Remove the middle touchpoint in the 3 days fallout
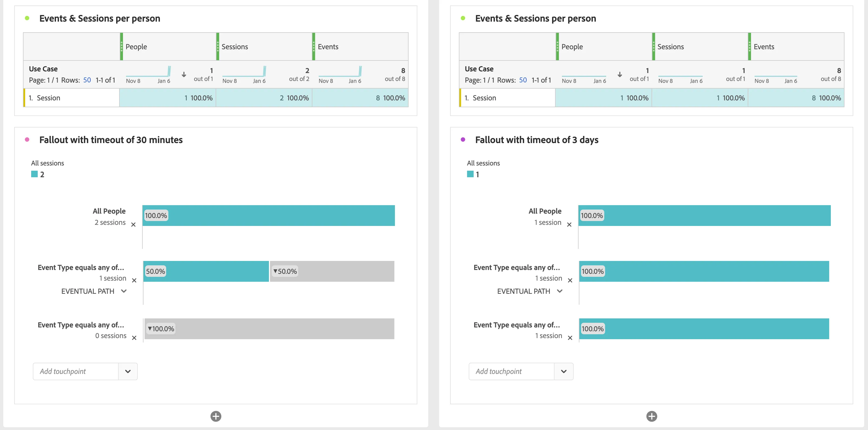 (x=570, y=280)
